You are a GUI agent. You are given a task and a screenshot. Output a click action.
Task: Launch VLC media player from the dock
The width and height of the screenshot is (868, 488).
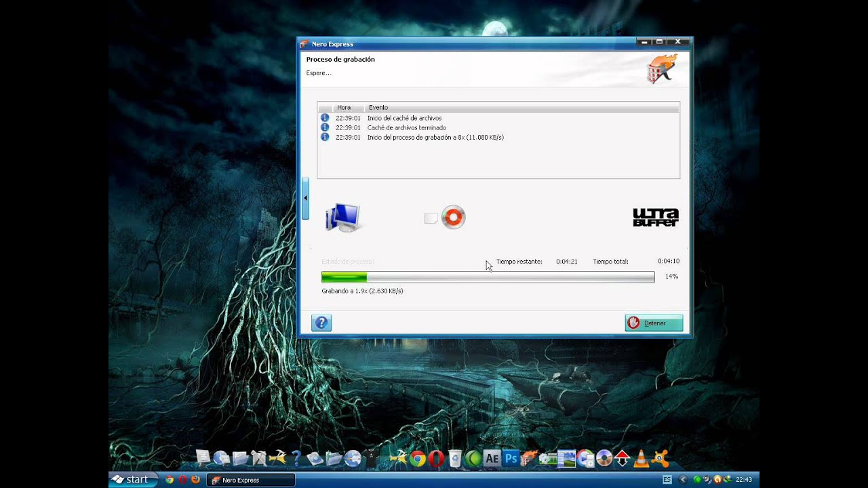[640, 459]
